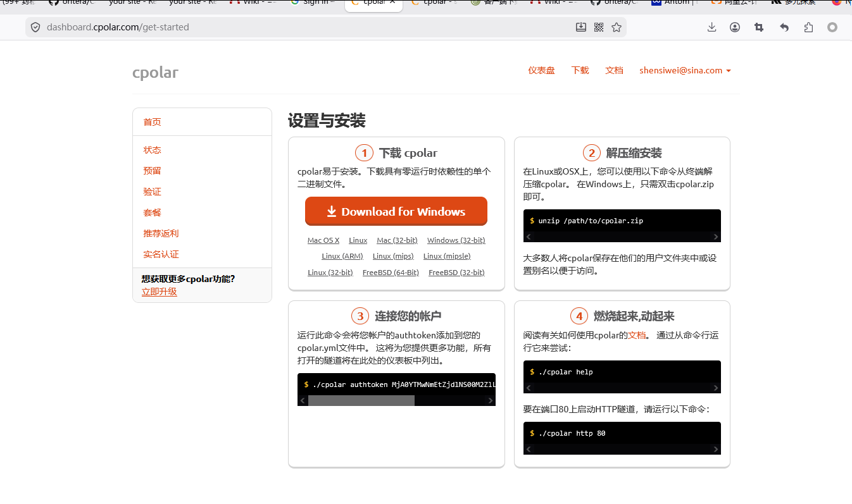This screenshot has width=852, height=504.
Task: Open the browser downloads panel
Action: (711, 27)
